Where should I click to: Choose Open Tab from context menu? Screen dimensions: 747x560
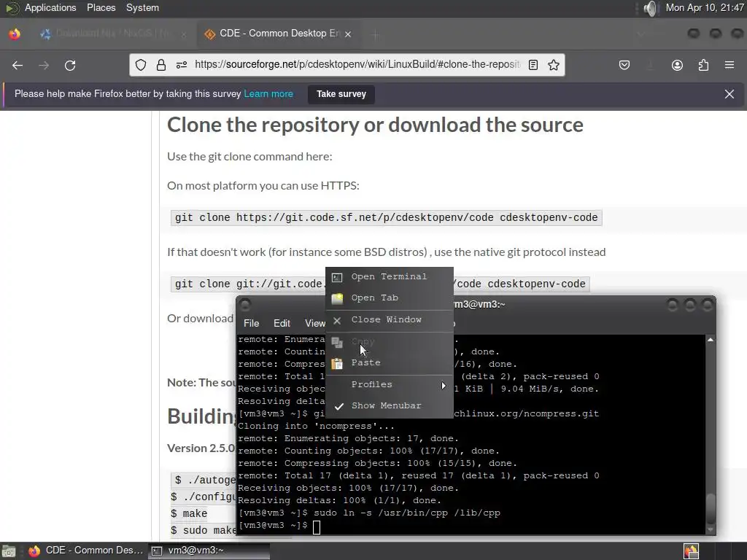[390, 298]
